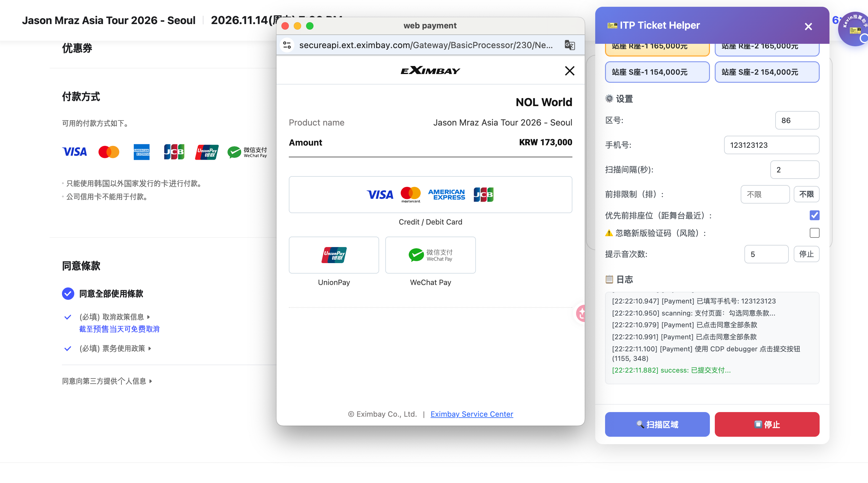Click the Mastercard logo in Eximbay card box
The width and height of the screenshot is (868, 483).
tap(410, 195)
